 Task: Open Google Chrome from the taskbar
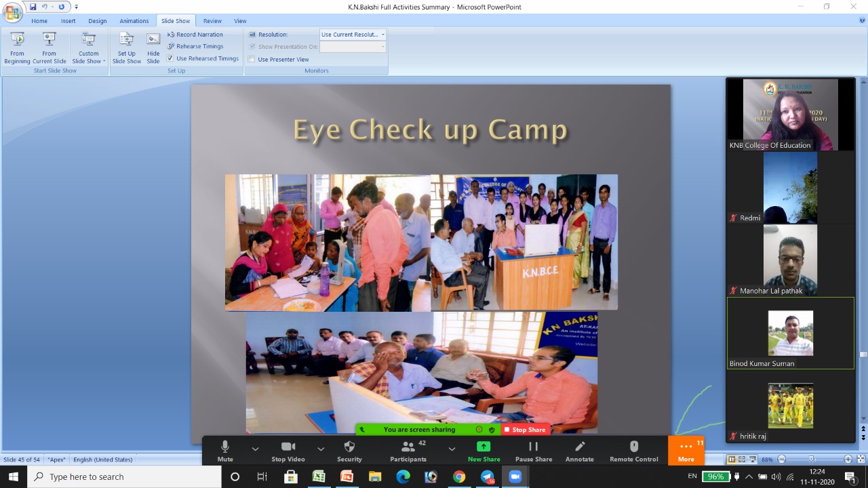coord(459,476)
